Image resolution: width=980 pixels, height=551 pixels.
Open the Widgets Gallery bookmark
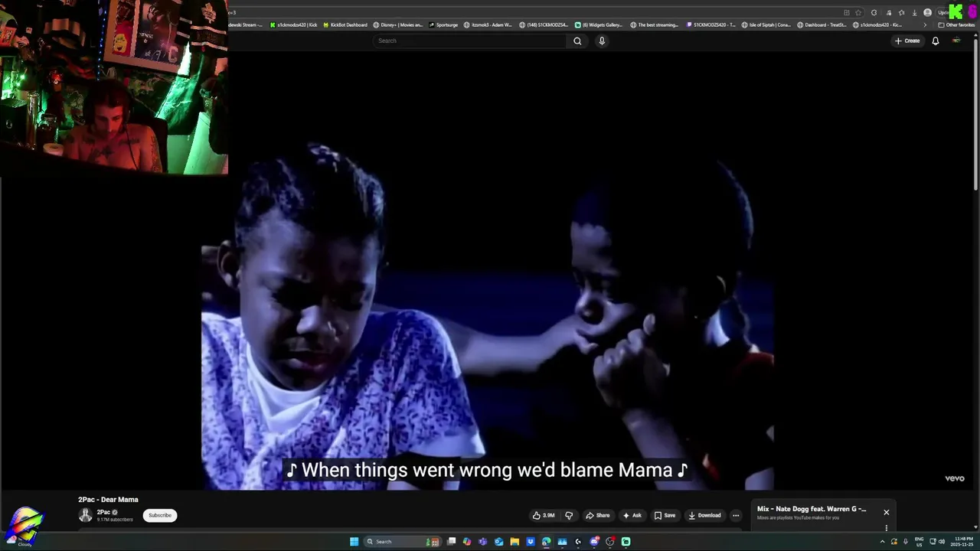click(599, 24)
